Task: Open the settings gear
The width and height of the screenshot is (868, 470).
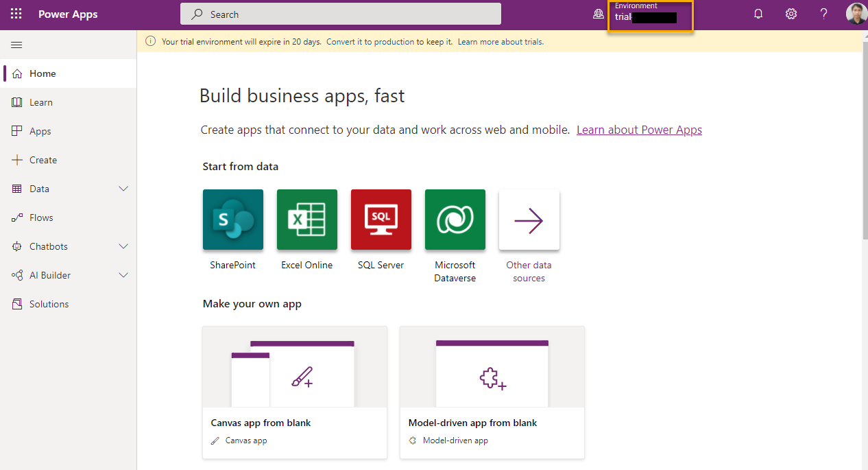Action: (791, 14)
